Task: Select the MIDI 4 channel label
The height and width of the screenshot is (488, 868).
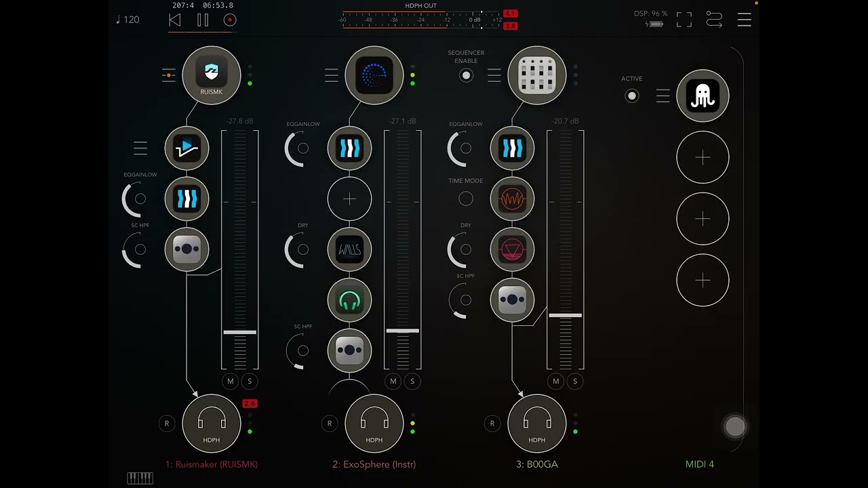Action: click(700, 464)
